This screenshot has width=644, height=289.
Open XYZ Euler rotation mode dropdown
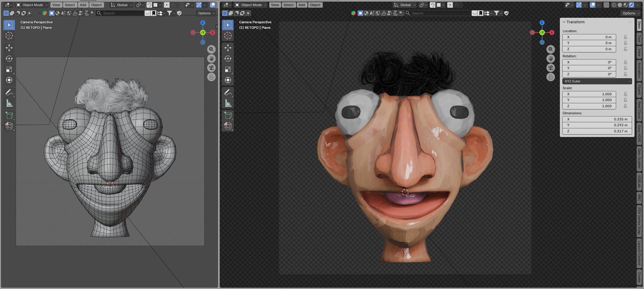(597, 81)
